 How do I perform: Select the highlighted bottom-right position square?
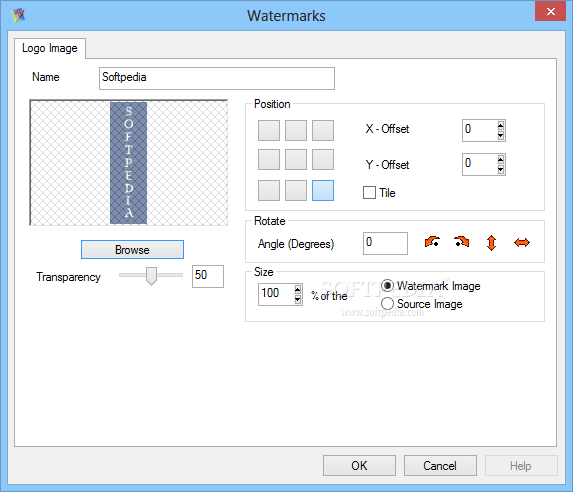tap(323, 190)
